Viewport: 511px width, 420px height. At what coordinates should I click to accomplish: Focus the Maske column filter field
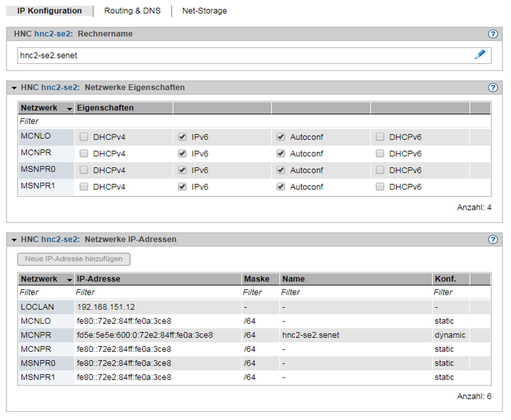click(260, 292)
